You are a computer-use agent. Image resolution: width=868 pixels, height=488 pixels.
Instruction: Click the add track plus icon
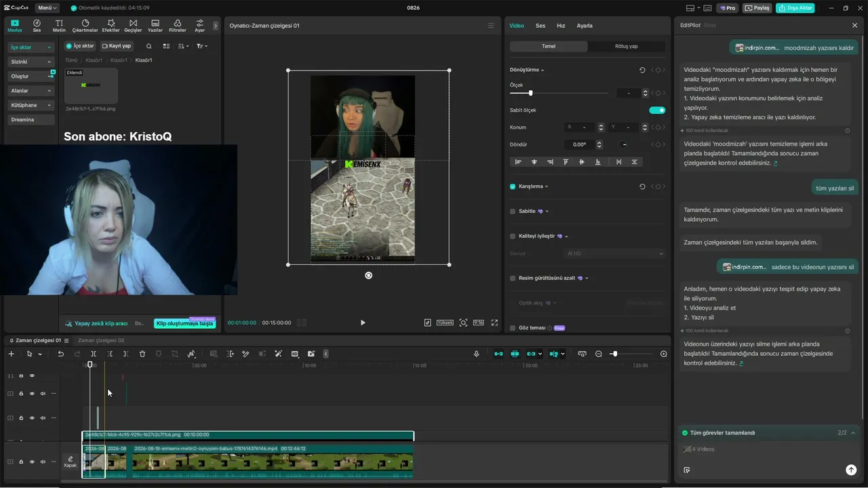[x=11, y=354]
